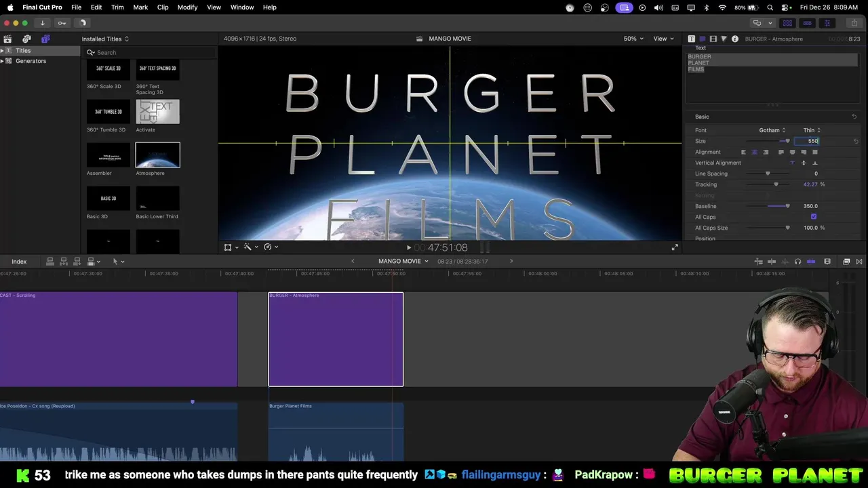Expand viewer to full screen
Image resolution: width=868 pixels, height=488 pixels.
click(675, 247)
